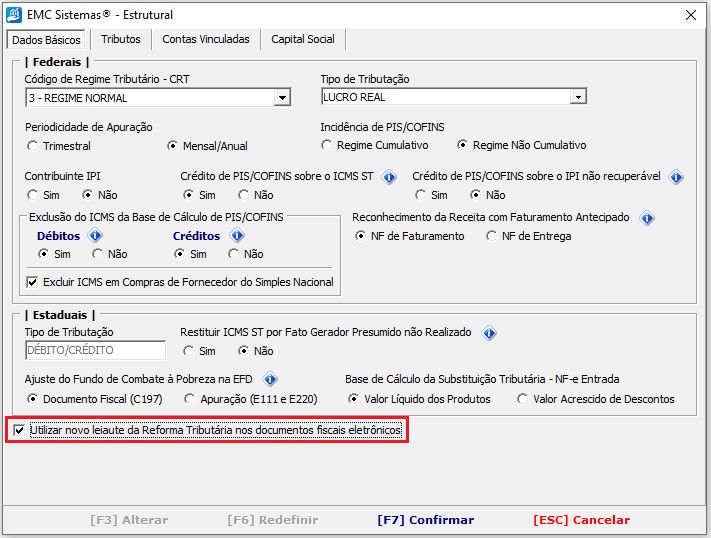The image size is (711, 538).
Task: Switch to the Dados Básicos tab
Action: point(46,40)
